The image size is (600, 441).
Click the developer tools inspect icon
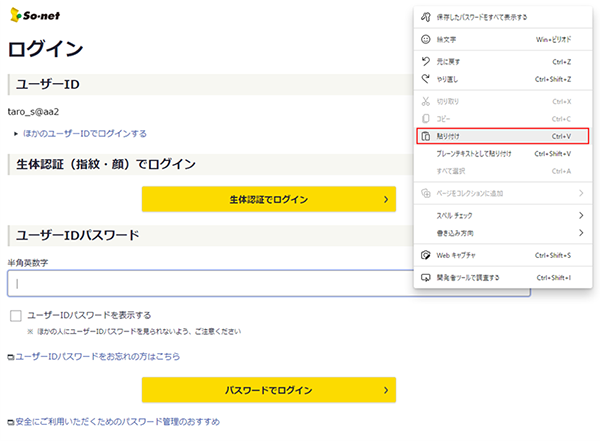[x=426, y=277]
